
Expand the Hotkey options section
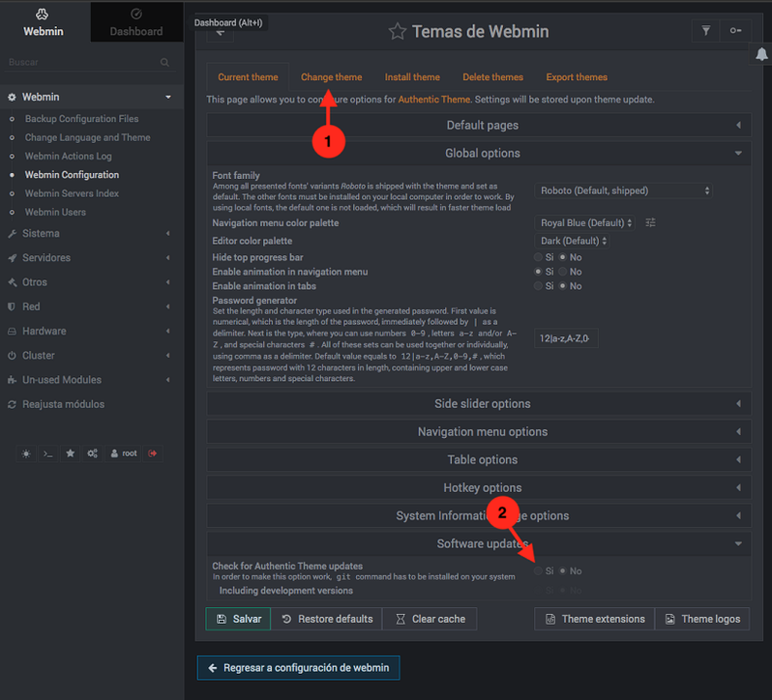tap(479, 488)
